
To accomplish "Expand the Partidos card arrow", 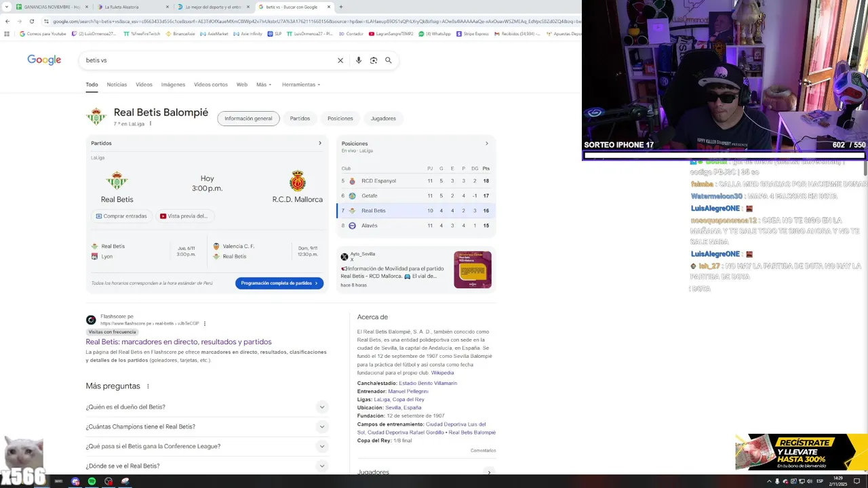I will coord(320,143).
